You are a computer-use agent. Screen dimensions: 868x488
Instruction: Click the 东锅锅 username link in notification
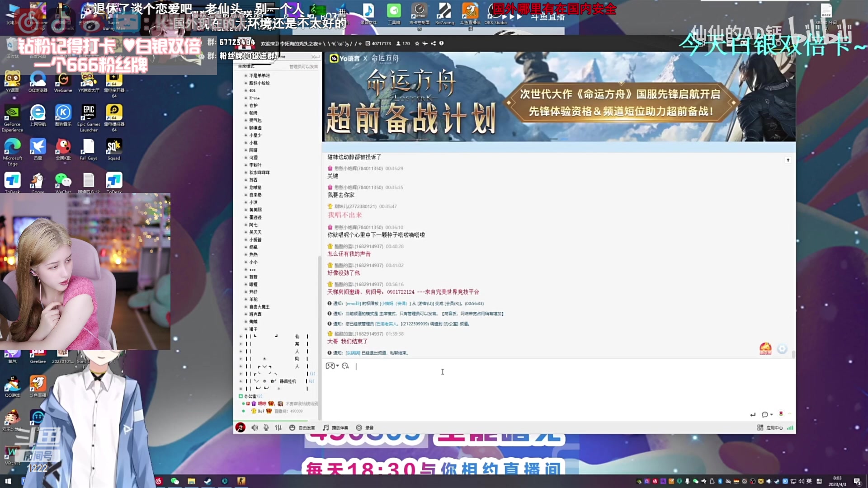point(353,353)
